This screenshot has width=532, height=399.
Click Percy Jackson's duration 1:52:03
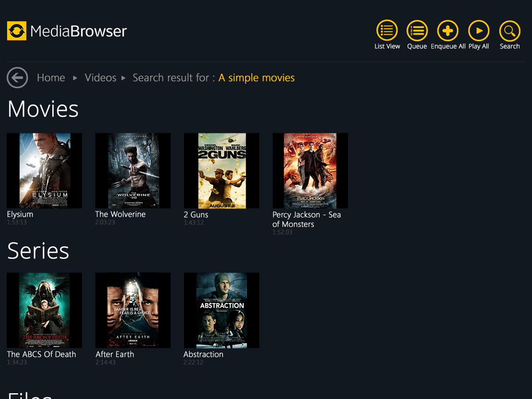click(x=282, y=232)
